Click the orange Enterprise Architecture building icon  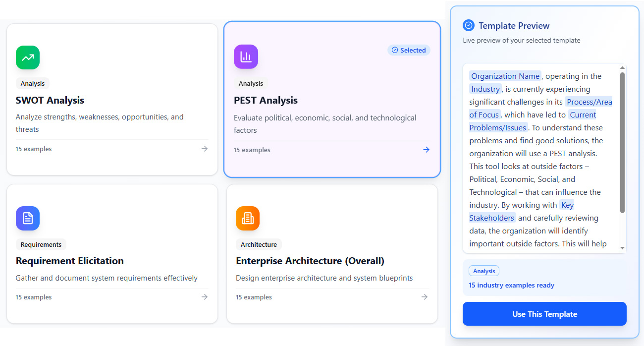pyautogui.click(x=248, y=218)
